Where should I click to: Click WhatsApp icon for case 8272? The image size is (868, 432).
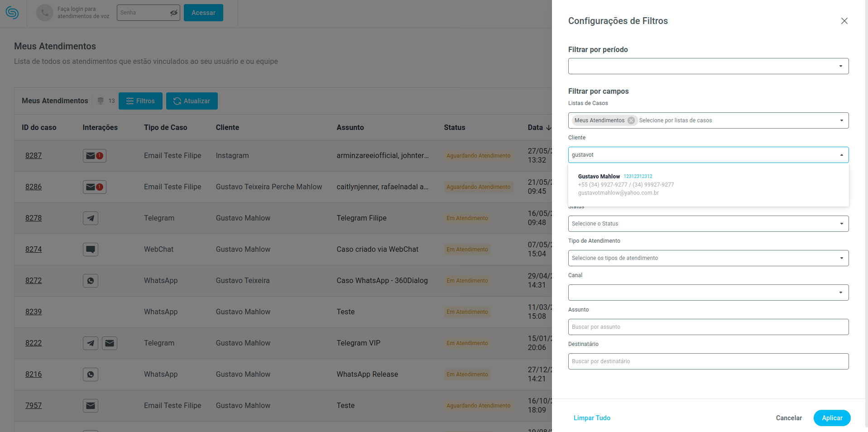(91, 281)
